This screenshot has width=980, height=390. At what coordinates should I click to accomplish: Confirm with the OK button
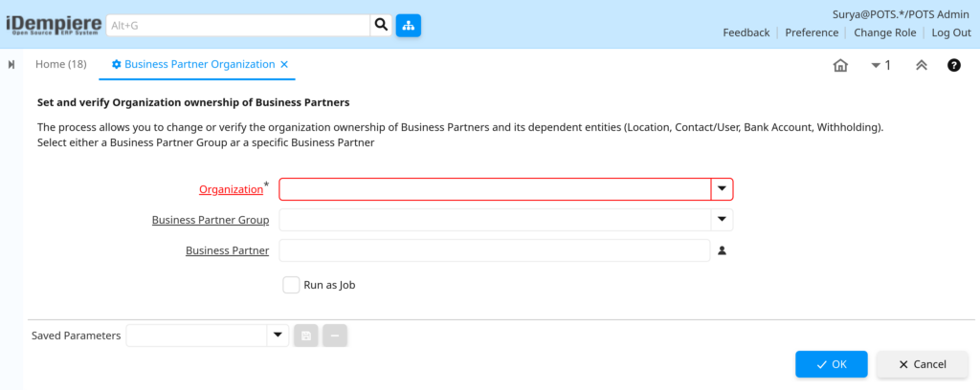pos(832,364)
